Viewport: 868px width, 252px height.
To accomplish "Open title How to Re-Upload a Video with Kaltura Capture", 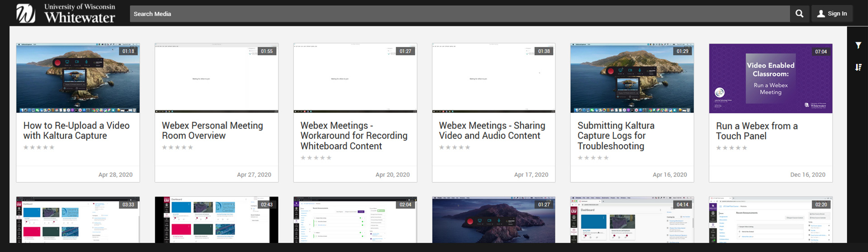I will pyautogui.click(x=76, y=130).
